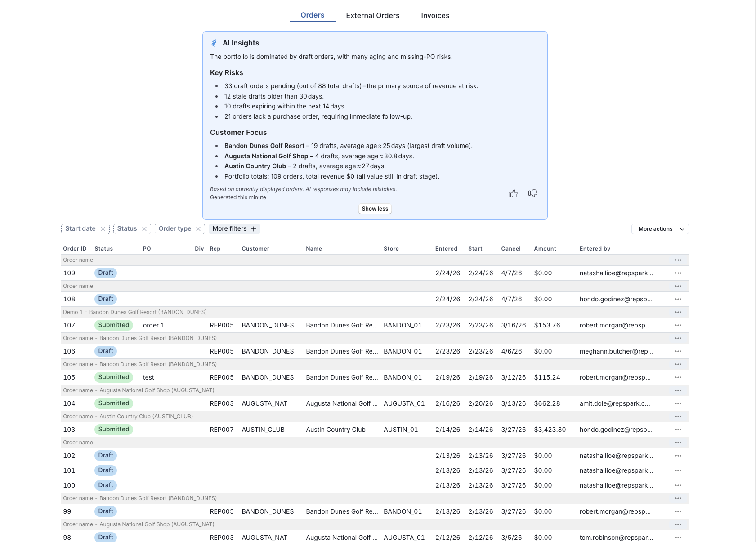
Task: Click the Demo 1 Bandon Dunes group label
Action: coord(135,312)
